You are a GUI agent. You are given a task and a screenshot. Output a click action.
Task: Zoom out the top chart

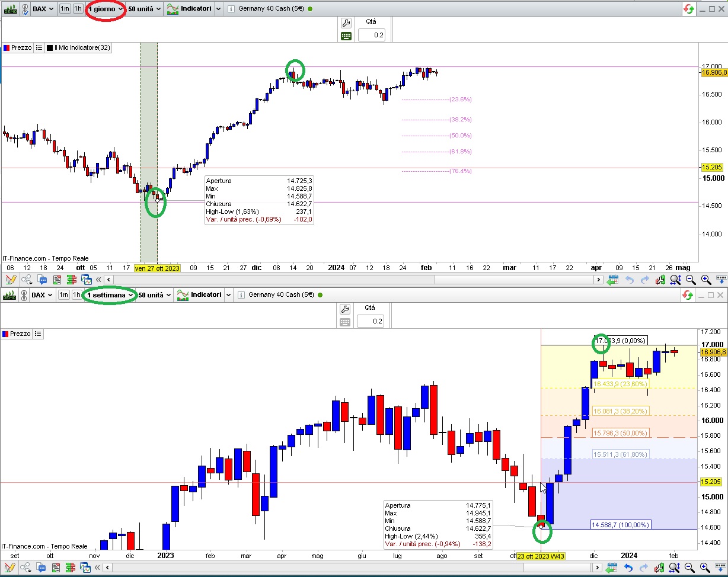click(x=691, y=280)
